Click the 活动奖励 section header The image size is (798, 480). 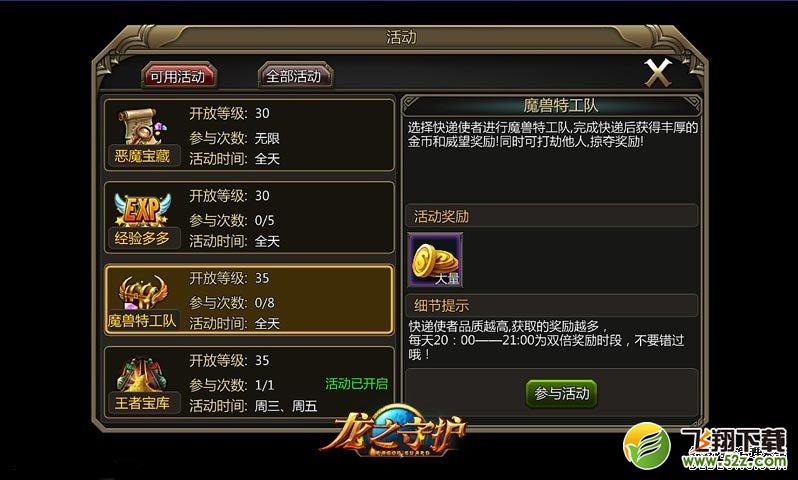(552, 216)
